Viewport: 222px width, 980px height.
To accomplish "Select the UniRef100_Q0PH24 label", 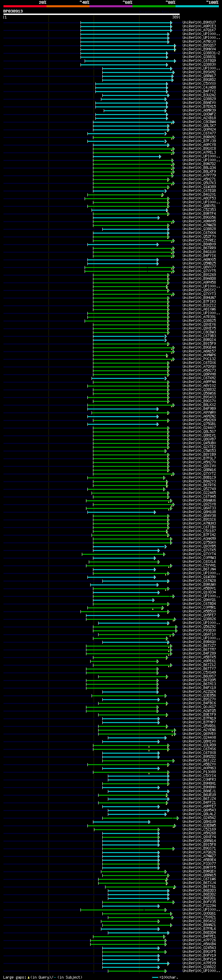I will point(199,130).
